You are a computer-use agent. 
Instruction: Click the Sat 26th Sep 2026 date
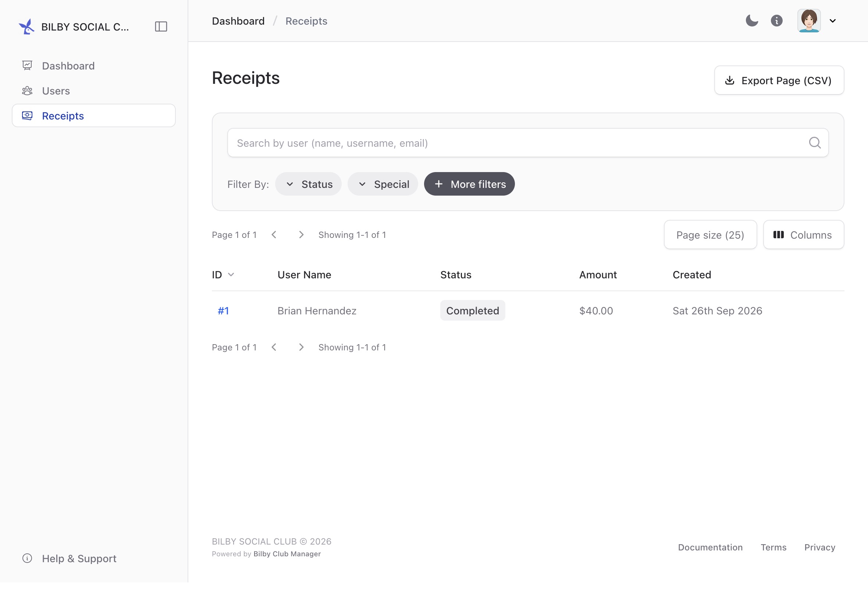717,311
